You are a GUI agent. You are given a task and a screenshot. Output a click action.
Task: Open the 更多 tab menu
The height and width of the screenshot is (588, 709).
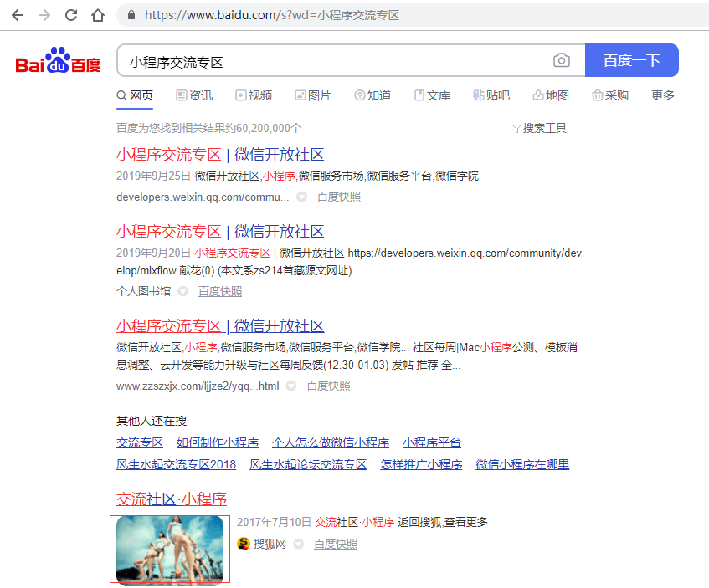tap(663, 95)
